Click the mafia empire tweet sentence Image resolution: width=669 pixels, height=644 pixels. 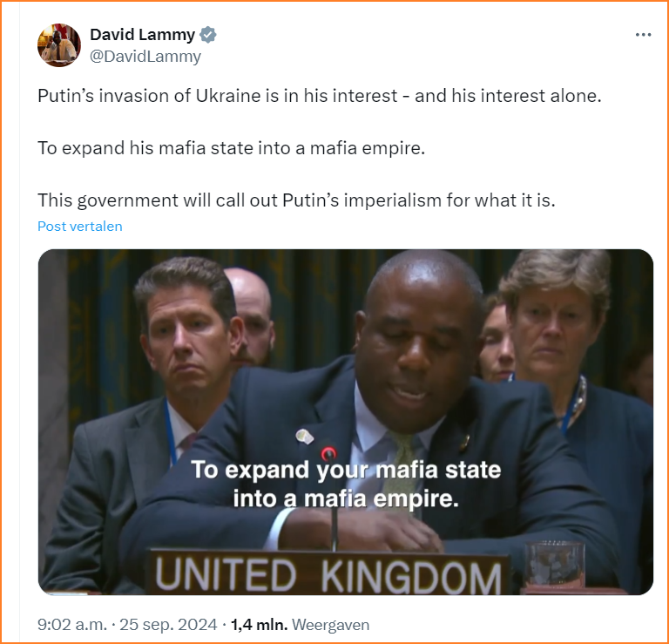231,148
